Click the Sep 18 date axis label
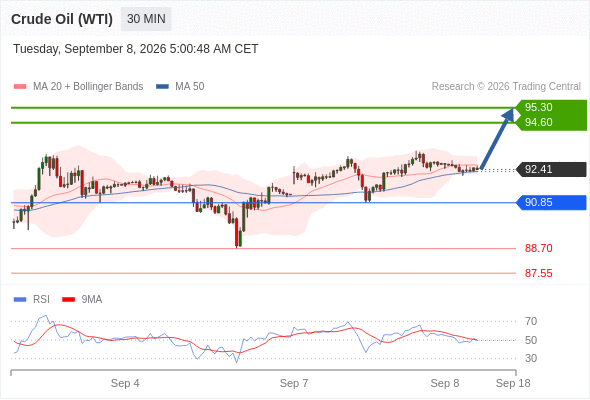590x400 pixels. pos(513,383)
